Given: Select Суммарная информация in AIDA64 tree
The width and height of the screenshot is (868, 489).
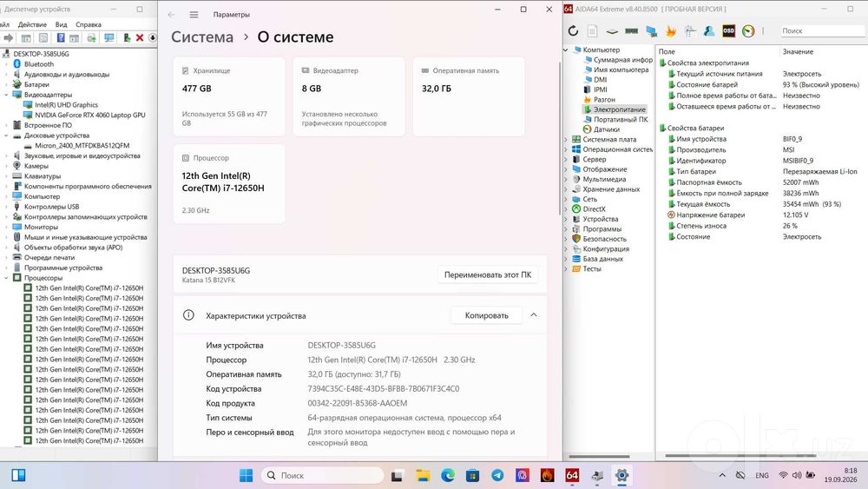Looking at the screenshot, I should 622,60.
